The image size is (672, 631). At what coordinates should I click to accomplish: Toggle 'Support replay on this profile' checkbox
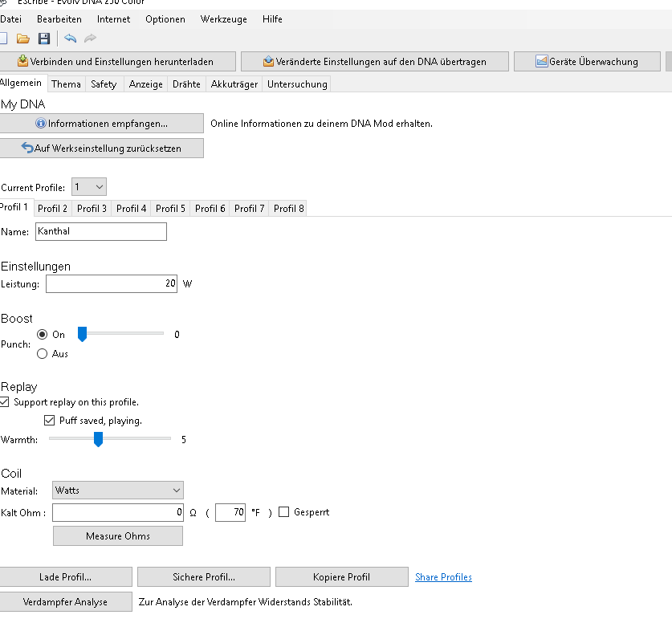click(6, 402)
